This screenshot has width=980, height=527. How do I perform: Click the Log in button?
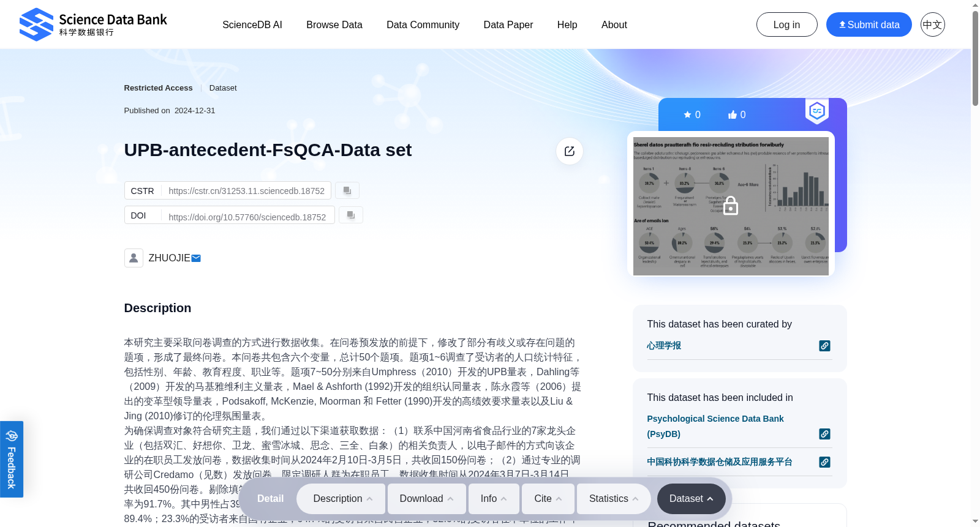(787, 24)
